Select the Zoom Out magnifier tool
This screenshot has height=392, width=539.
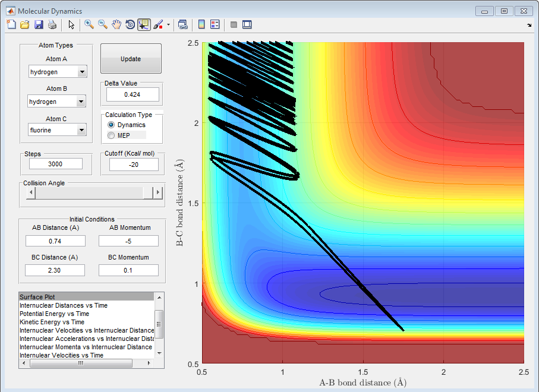tap(103, 24)
